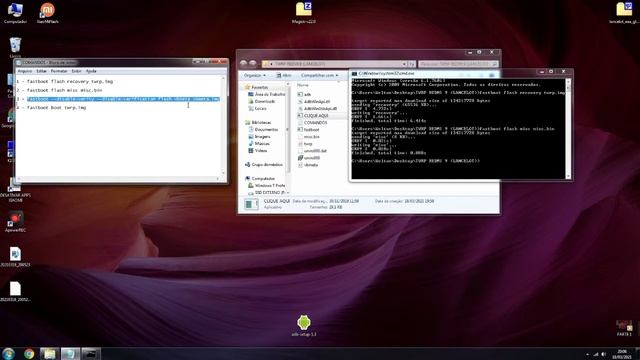Viewport: 640px width, 360px height.
Task: Switch to File Explorer taskbar button
Action: point(49,353)
